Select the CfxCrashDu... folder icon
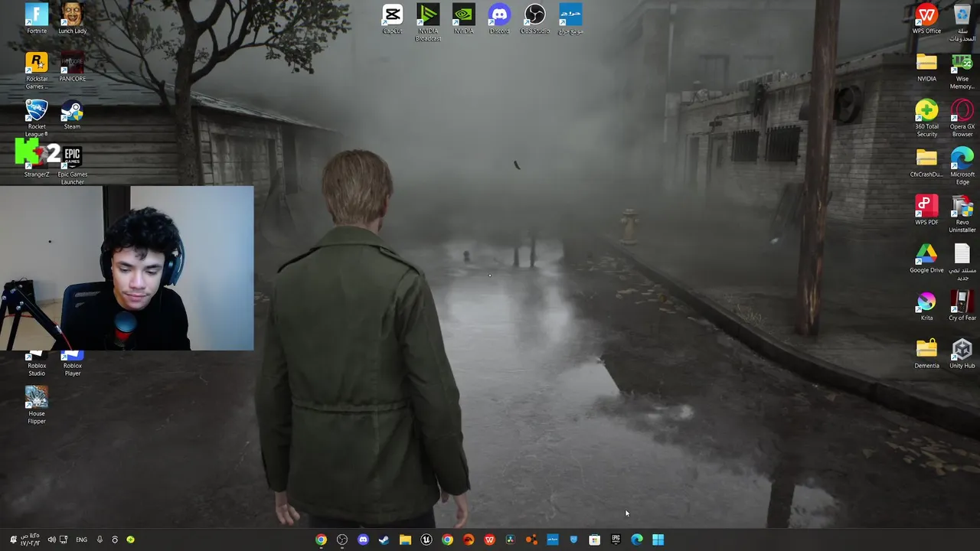This screenshot has height=551, width=980. 926,162
